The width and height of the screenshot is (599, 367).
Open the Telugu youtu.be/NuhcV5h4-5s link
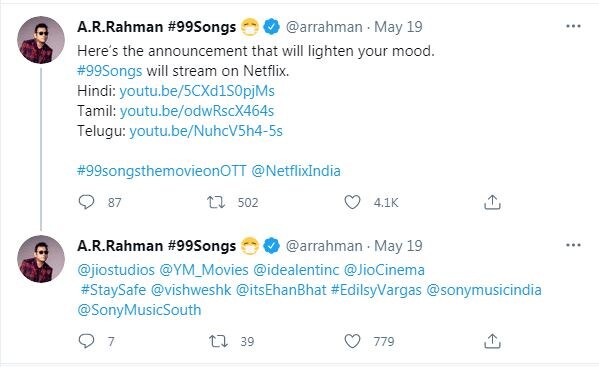(x=206, y=131)
